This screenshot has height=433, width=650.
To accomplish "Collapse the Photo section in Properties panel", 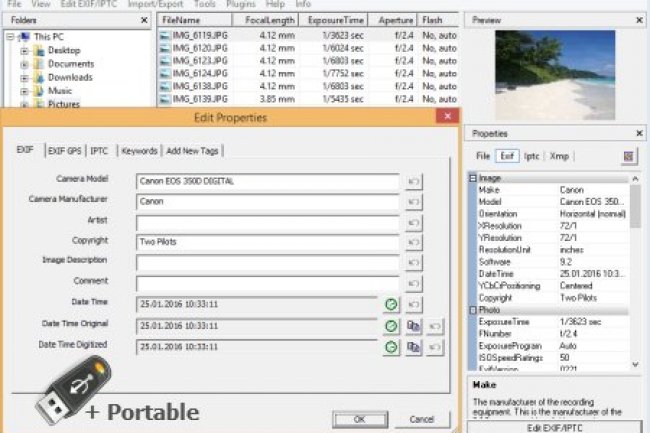I will tap(472, 310).
